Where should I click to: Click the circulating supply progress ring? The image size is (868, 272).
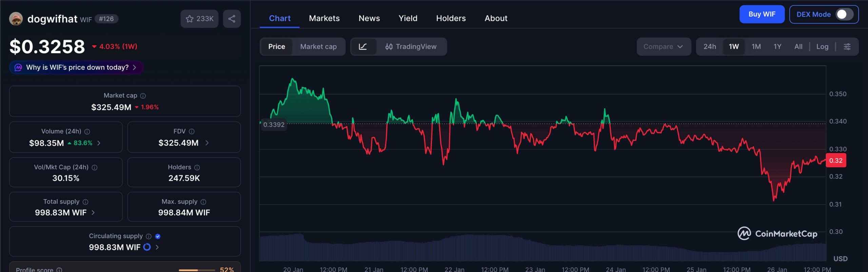click(x=147, y=247)
